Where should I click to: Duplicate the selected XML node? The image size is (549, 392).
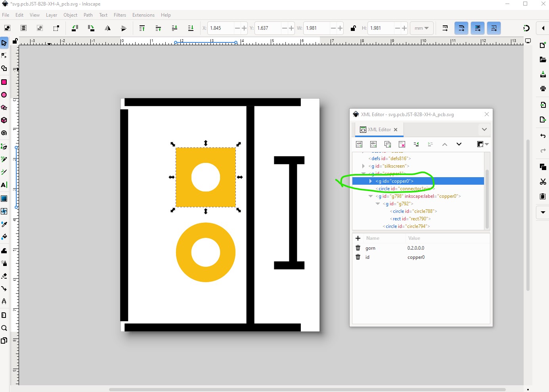(388, 144)
